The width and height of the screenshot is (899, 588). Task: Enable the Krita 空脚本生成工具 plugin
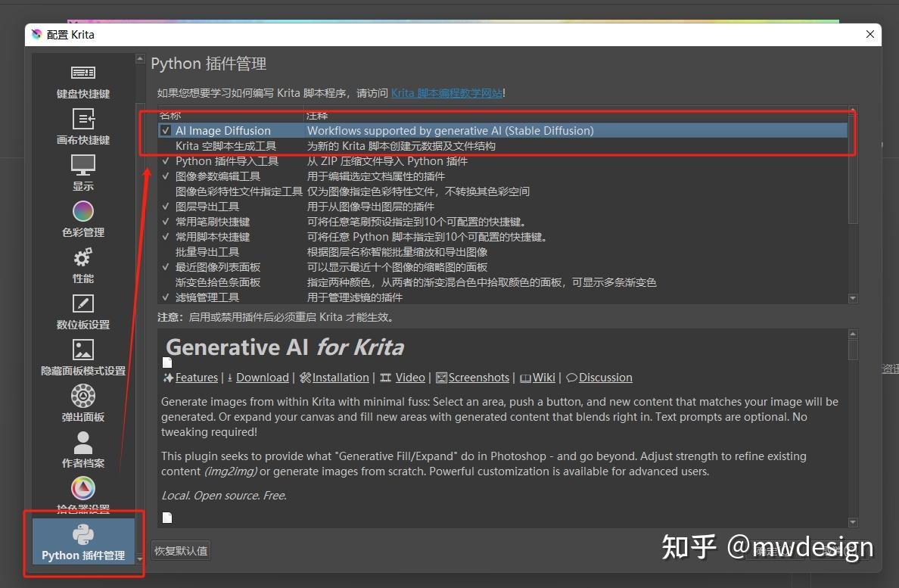(x=165, y=145)
